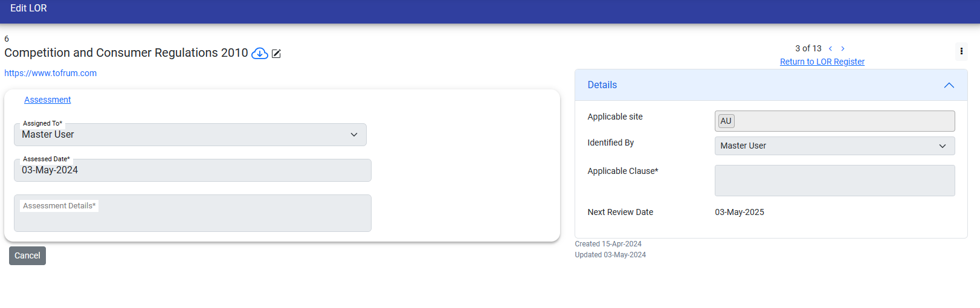The width and height of the screenshot is (980, 308).
Task: Click the Details panel header title
Action: click(602, 85)
